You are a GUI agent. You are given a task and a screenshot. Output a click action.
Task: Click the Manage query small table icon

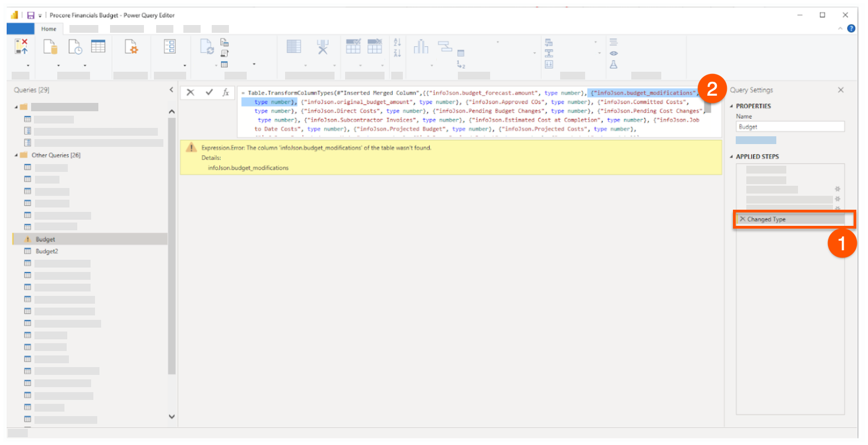225,65
